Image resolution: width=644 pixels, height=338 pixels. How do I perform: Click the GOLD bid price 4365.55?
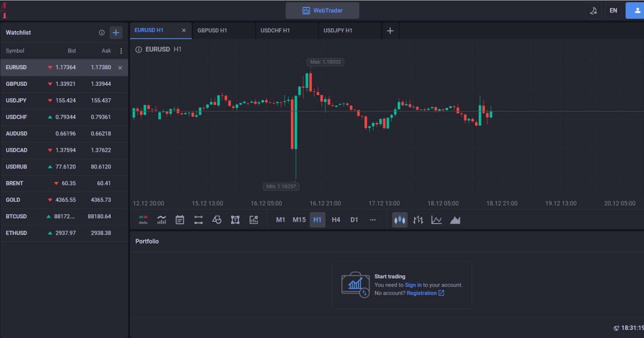[65, 200]
